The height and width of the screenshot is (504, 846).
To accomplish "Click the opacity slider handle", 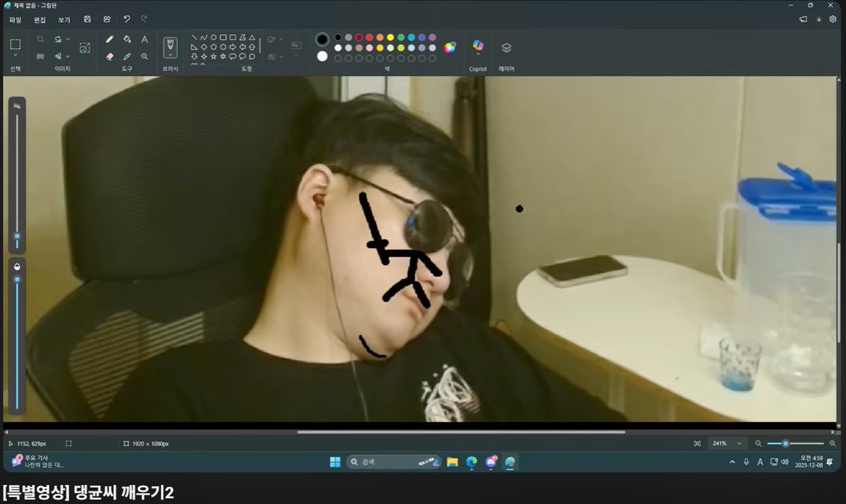I will pos(17,279).
